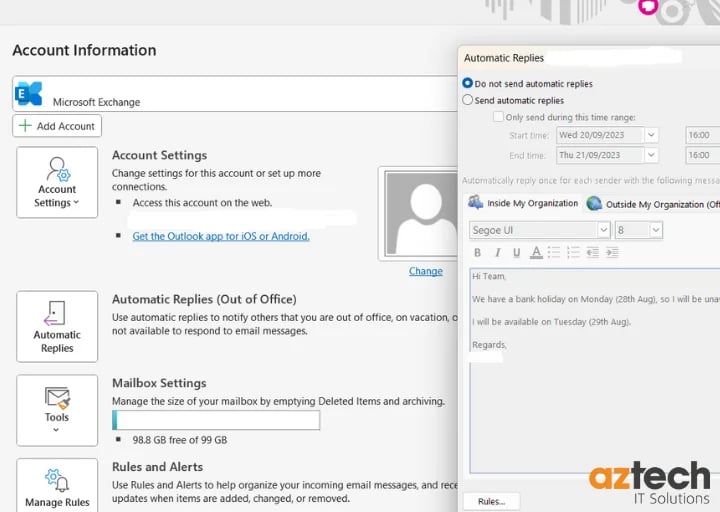This screenshot has width=720, height=512.
Task: Switch to the Inside My Organization tab
Action: [x=523, y=203]
